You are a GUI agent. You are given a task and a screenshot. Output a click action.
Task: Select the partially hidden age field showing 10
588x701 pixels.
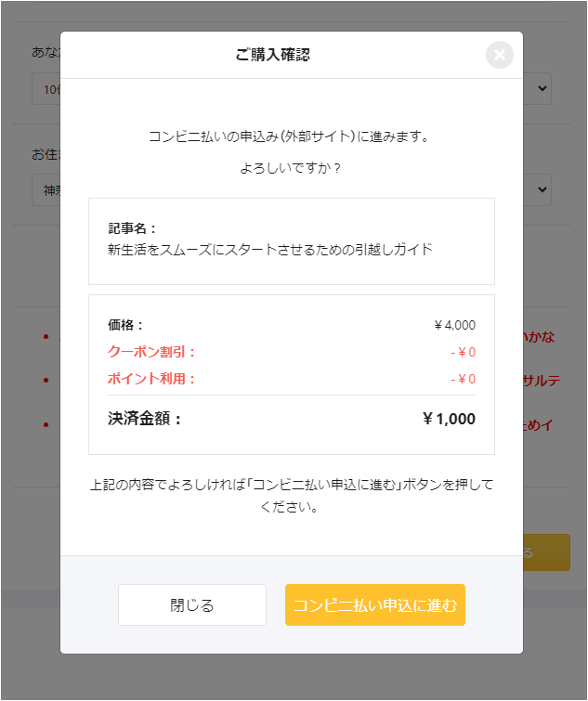[46, 89]
